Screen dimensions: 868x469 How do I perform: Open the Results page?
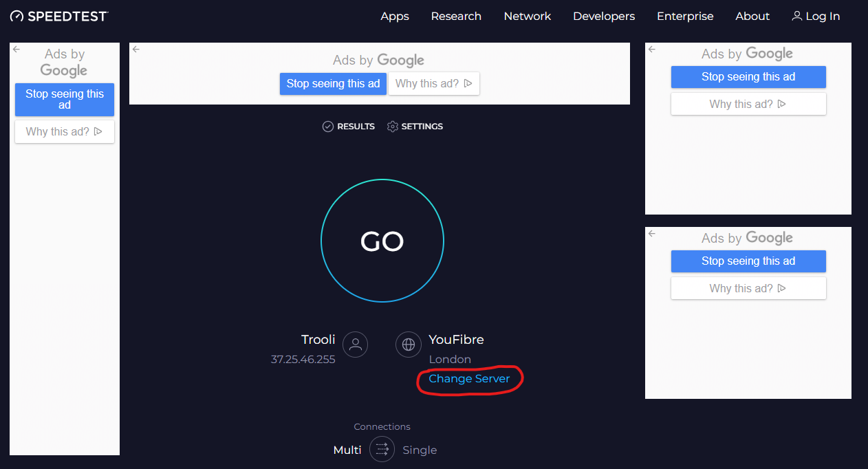click(x=349, y=127)
